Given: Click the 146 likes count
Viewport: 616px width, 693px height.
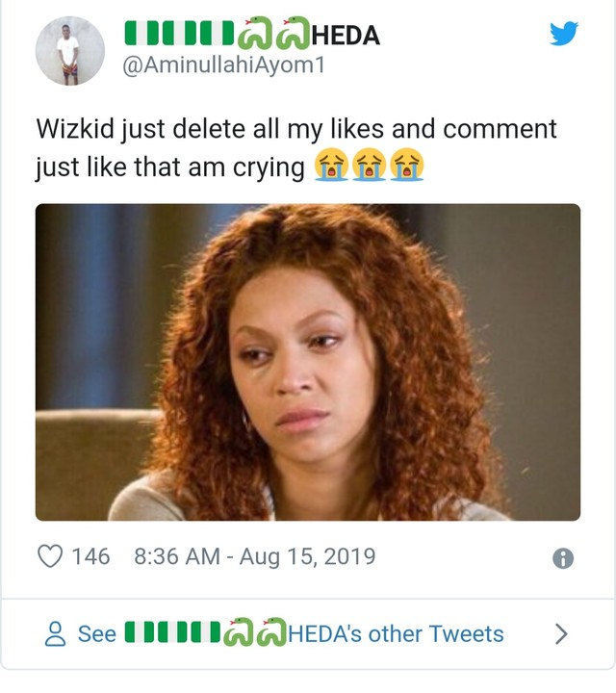Looking at the screenshot, I should [x=91, y=556].
